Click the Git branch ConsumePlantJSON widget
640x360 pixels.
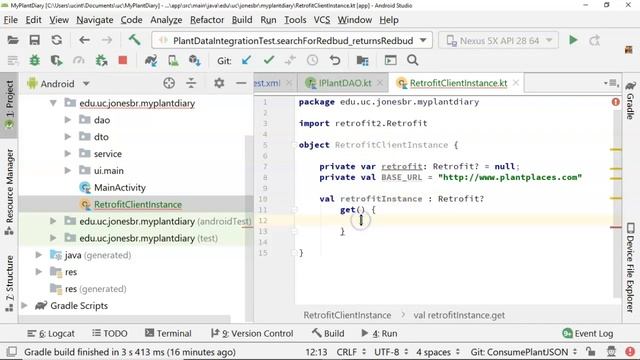pyautogui.click(x=524, y=352)
